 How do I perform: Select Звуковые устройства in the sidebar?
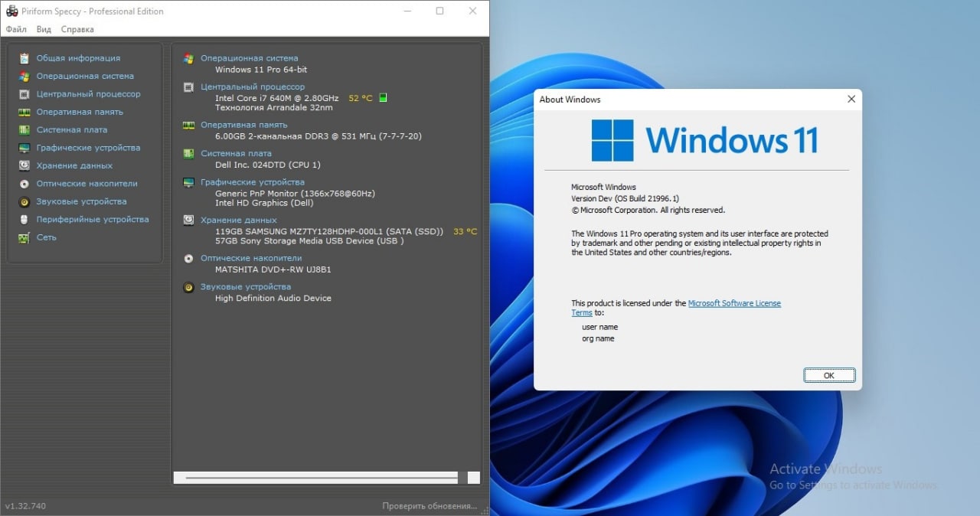[x=82, y=201]
